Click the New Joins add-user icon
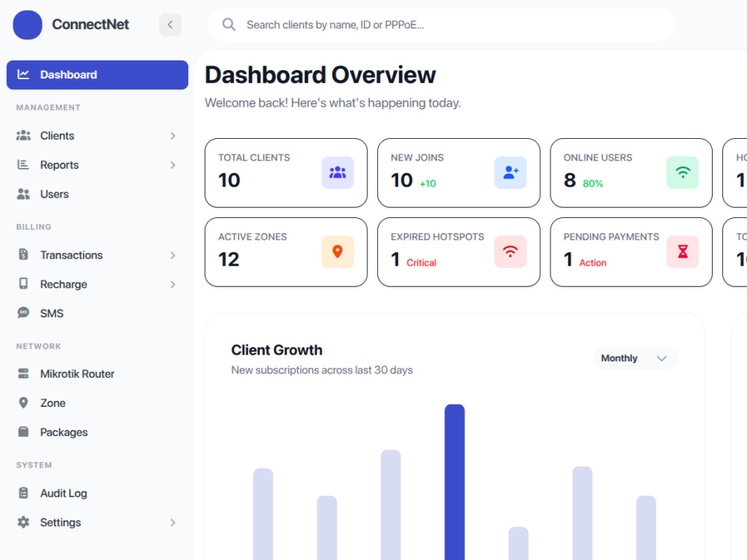The width and height of the screenshot is (747, 560). 510,172
